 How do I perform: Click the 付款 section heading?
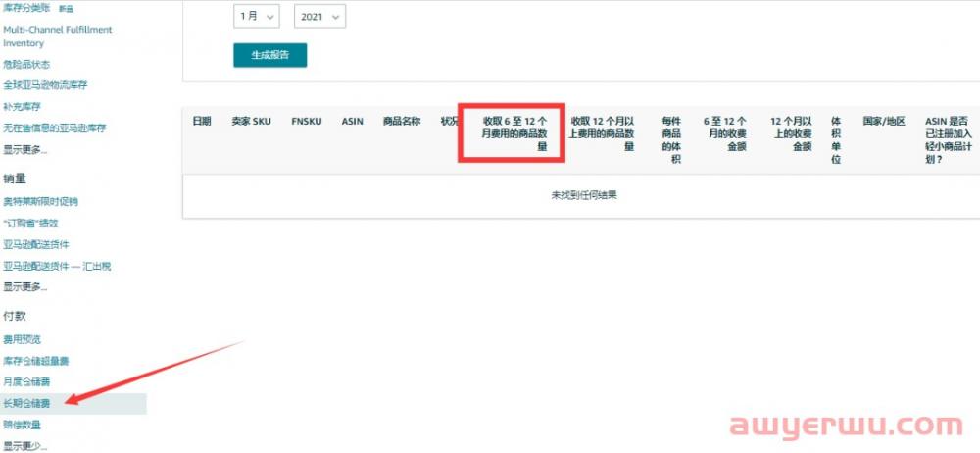[x=15, y=317]
